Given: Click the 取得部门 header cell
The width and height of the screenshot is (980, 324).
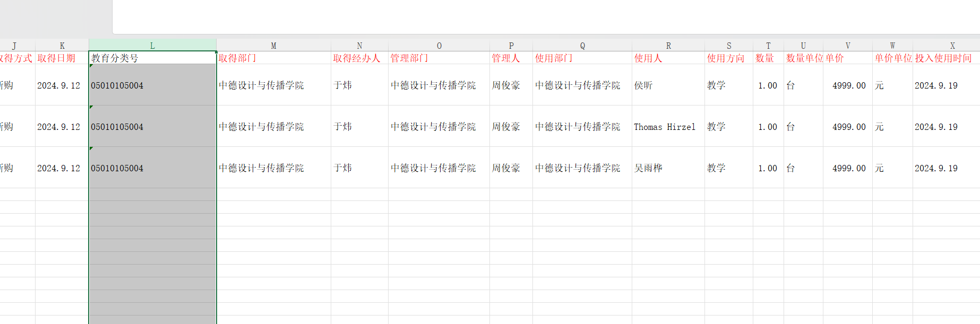Looking at the screenshot, I should pyautogui.click(x=273, y=58).
